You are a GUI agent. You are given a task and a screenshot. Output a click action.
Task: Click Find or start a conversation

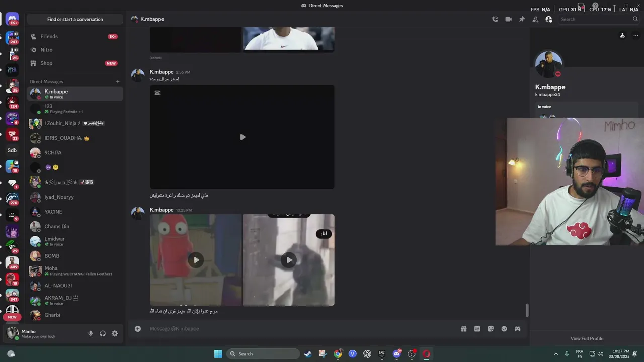(x=75, y=19)
